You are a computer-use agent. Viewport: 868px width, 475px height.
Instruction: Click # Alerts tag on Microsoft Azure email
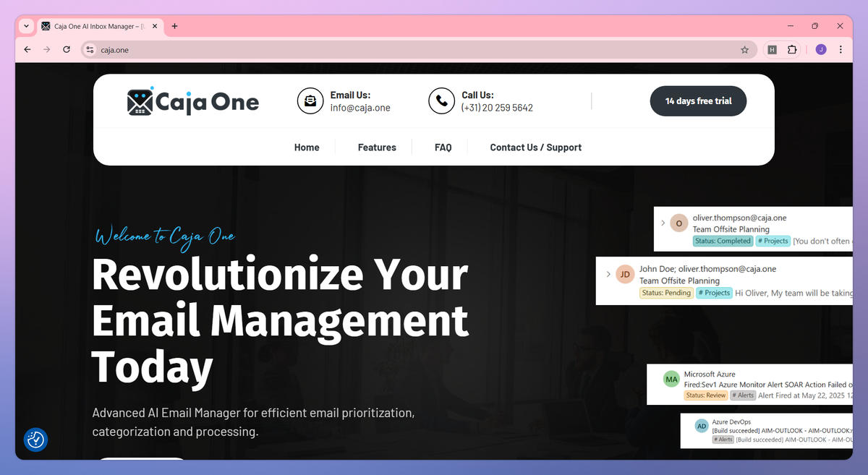click(743, 395)
